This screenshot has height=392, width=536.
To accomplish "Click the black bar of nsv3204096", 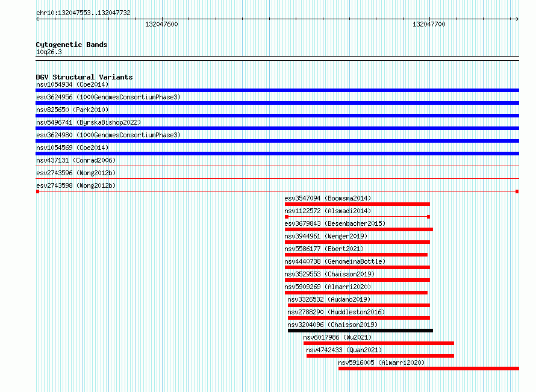I will point(360,331).
